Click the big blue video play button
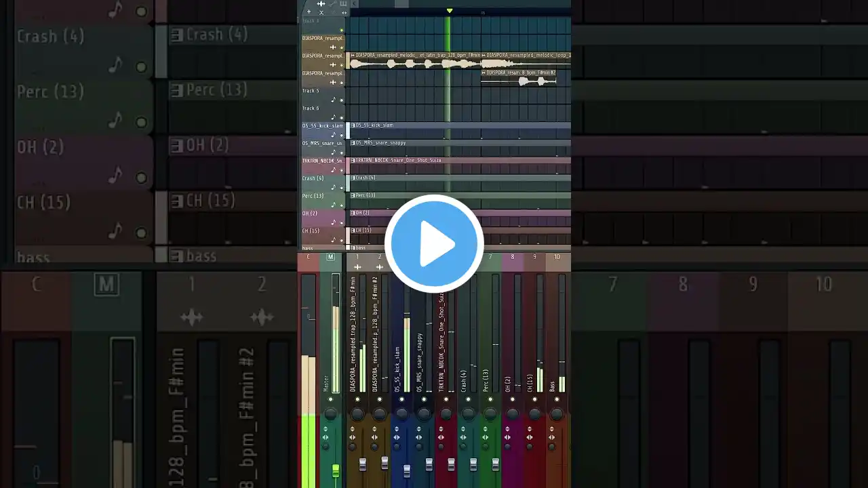The width and height of the screenshot is (868, 488). [x=434, y=244]
